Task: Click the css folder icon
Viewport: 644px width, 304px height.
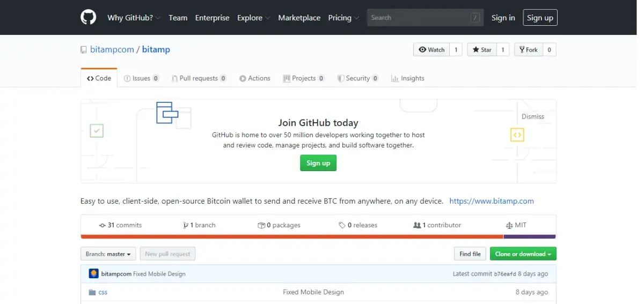Action: [x=92, y=292]
